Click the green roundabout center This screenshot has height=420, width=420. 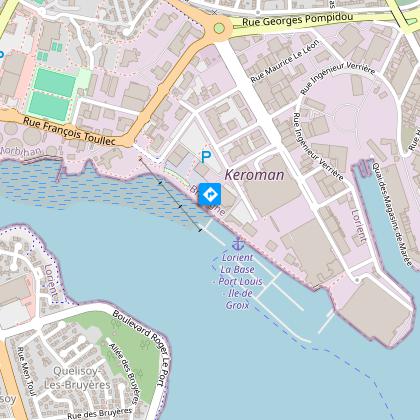click(x=219, y=28)
